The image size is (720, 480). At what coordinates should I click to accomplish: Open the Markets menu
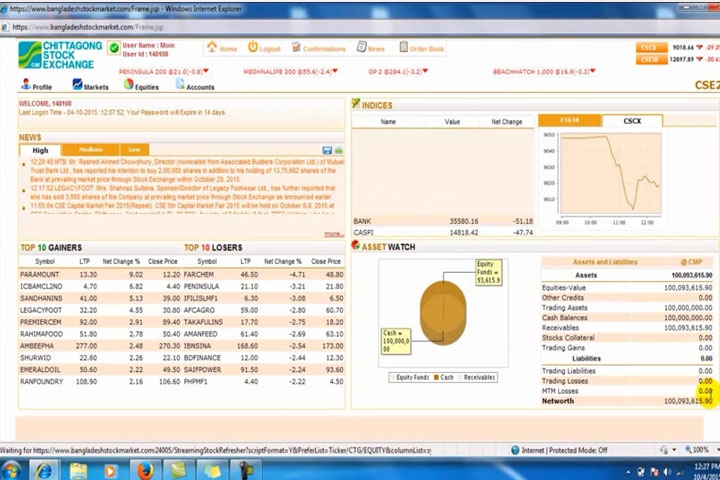coord(90,86)
